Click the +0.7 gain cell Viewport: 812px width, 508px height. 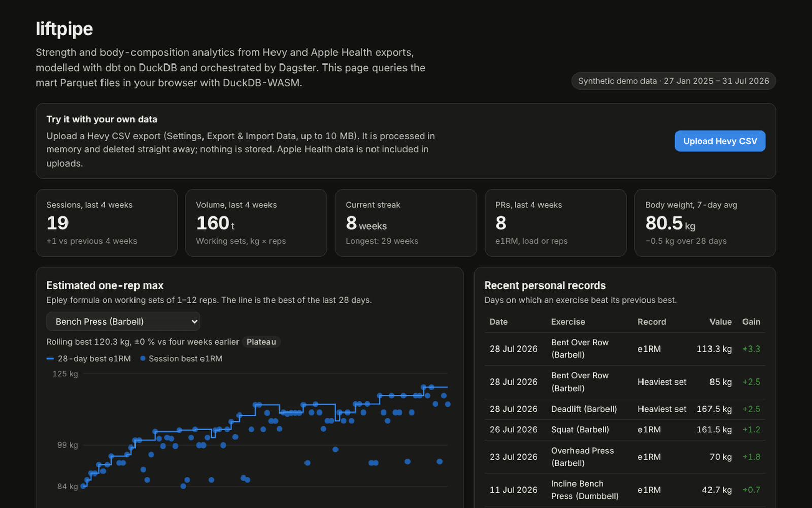point(751,490)
